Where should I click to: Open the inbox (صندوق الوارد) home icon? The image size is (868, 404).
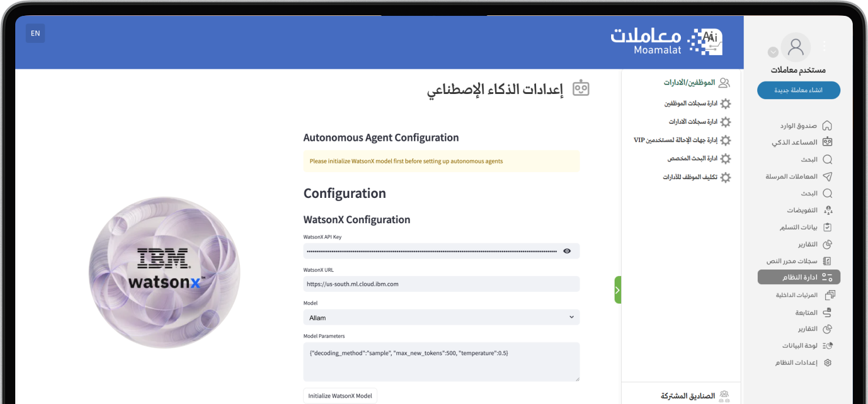point(827,126)
